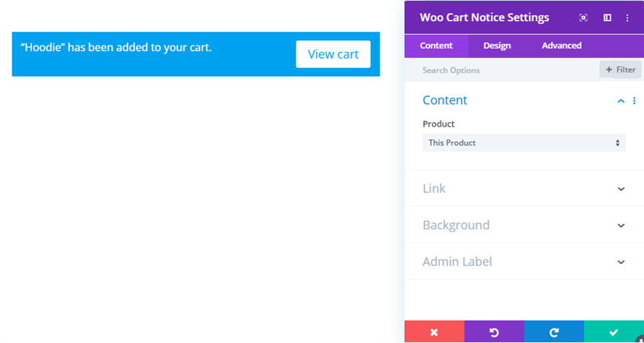Expand the Link section

tap(524, 189)
